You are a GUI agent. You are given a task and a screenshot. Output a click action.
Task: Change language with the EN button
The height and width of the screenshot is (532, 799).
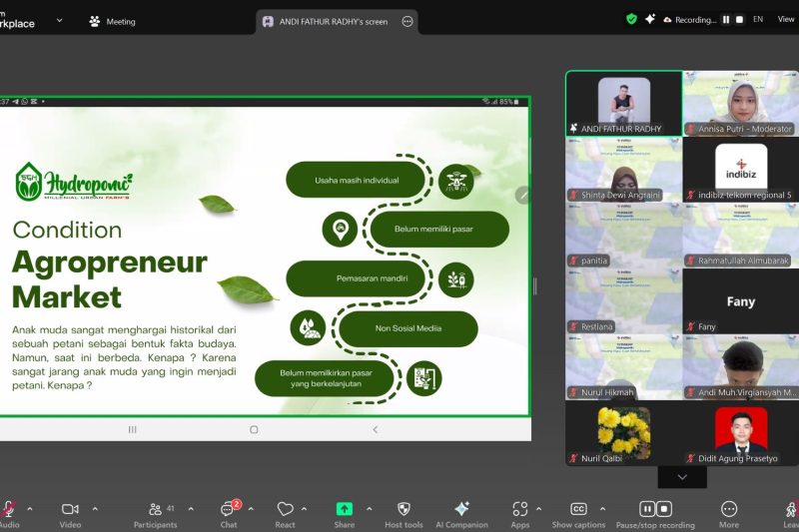(758, 19)
